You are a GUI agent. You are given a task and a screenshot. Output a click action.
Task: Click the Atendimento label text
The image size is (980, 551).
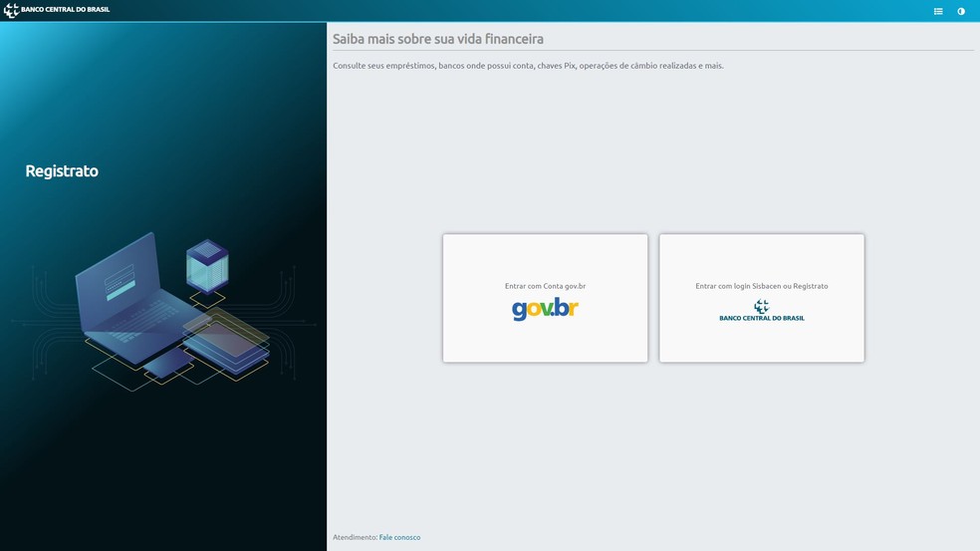355,537
